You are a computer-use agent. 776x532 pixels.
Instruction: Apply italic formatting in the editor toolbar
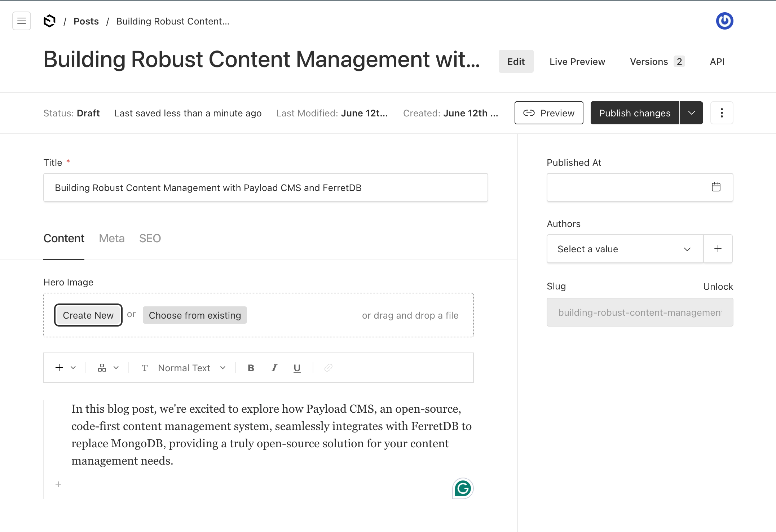274,368
